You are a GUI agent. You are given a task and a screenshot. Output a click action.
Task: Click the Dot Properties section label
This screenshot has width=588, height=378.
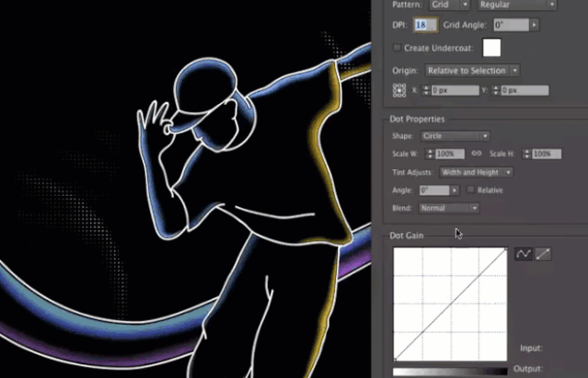point(417,120)
